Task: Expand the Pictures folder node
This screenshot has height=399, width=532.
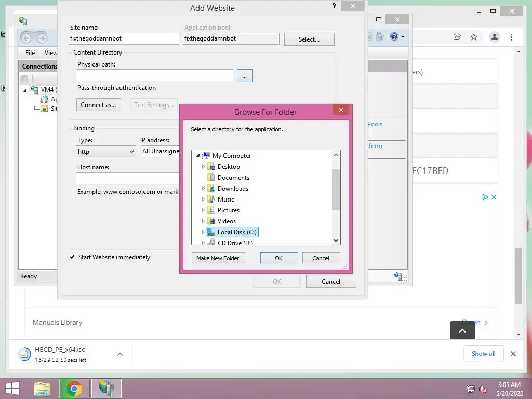Action: pyautogui.click(x=203, y=210)
